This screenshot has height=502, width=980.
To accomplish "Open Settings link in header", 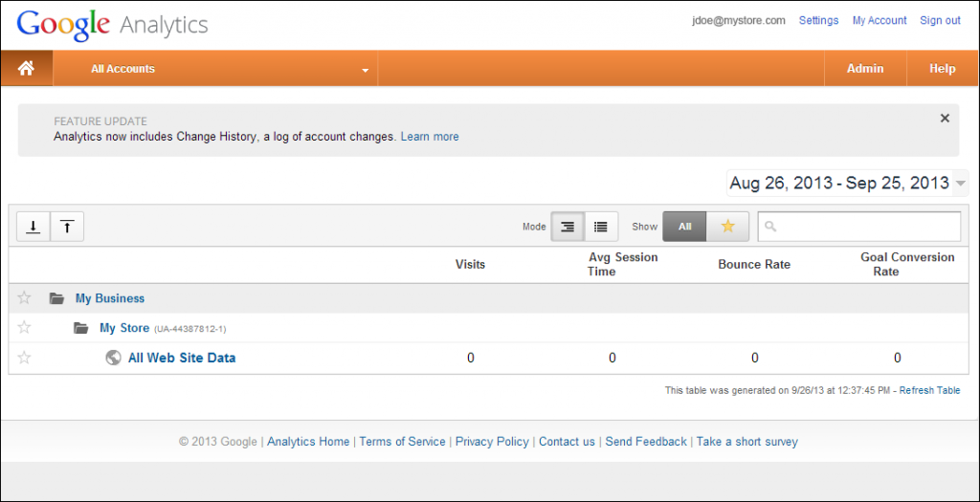I will [x=818, y=21].
